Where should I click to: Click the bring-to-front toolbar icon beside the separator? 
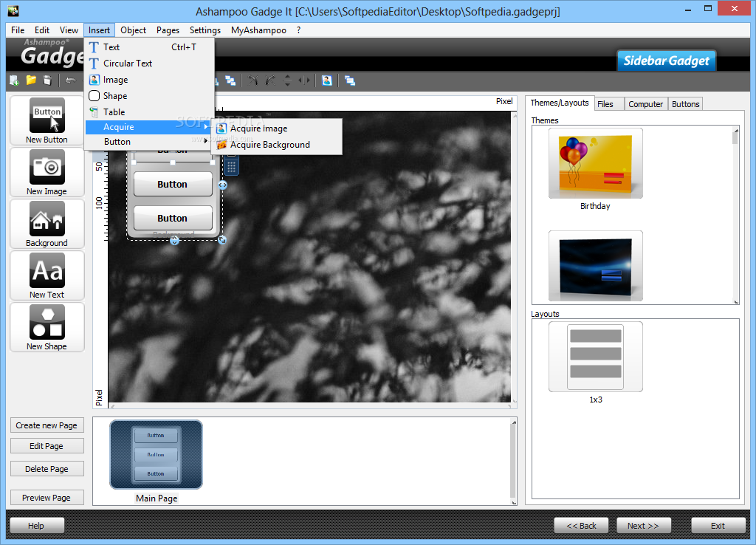click(230, 80)
